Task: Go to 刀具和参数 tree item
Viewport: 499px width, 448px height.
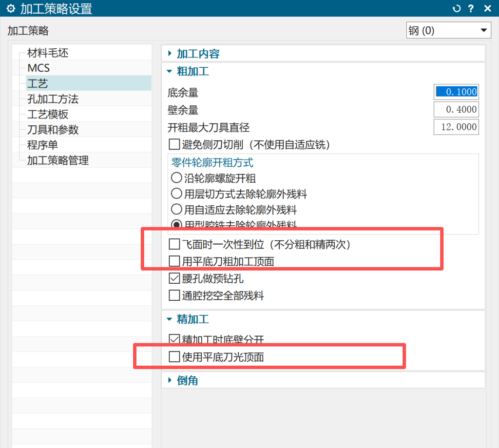Action: tap(53, 130)
